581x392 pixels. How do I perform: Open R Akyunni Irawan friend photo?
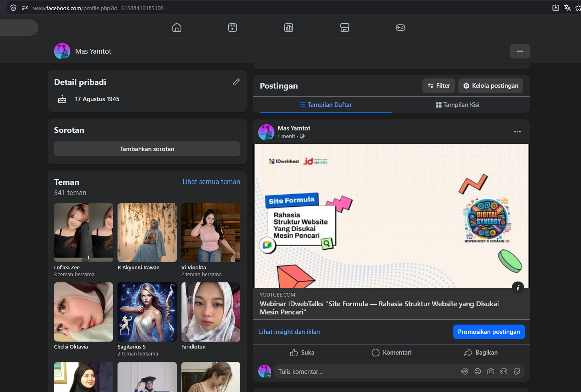point(147,232)
